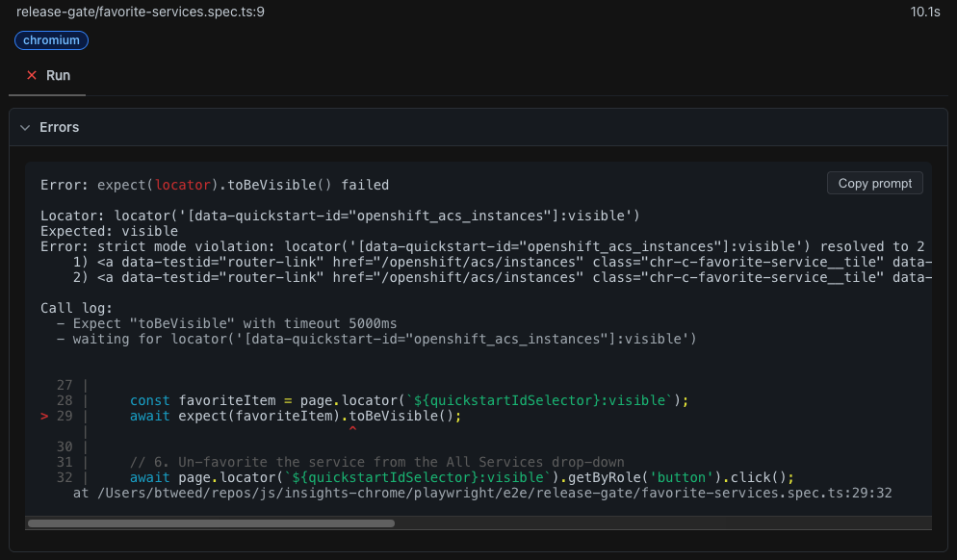The width and height of the screenshot is (957, 560).
Task: Click the chromium project badge
Action: (x=51, y=40)
